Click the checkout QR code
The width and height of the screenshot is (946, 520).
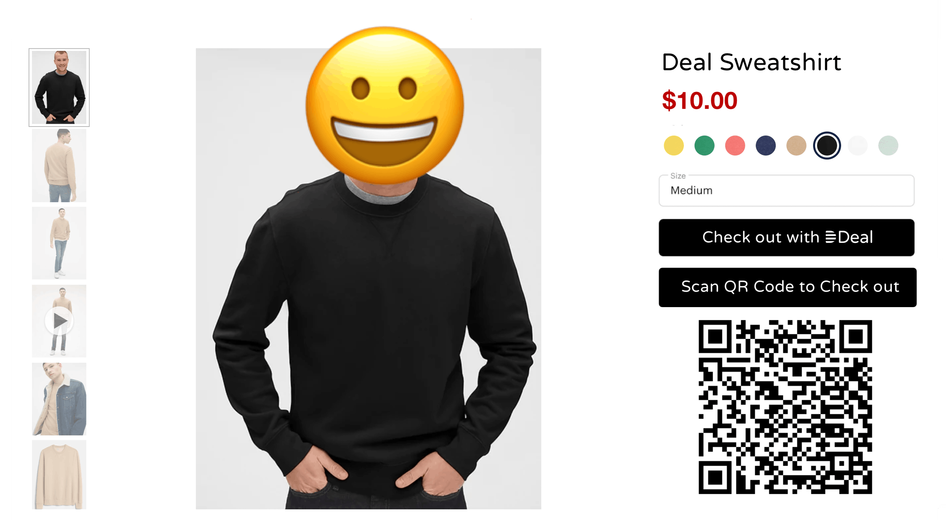(785, 407)
